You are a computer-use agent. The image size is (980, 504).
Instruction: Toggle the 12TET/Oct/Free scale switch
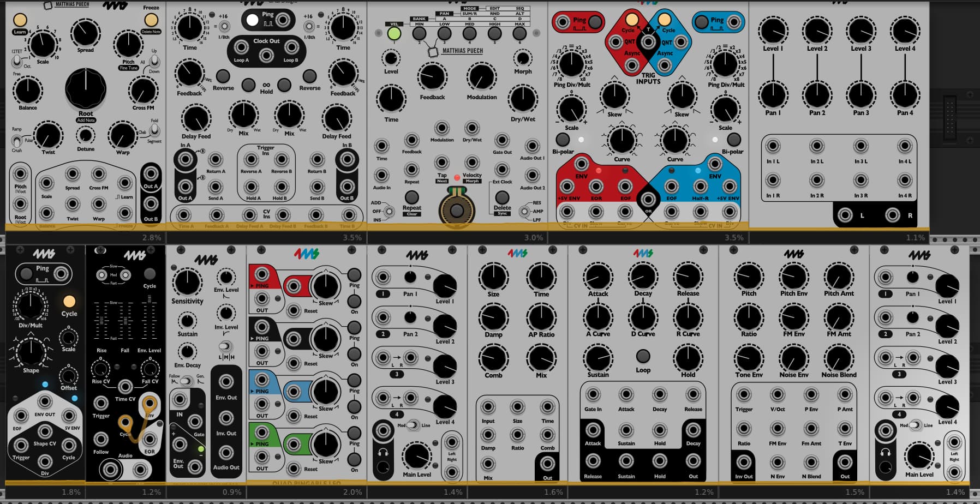click(17, 60)
